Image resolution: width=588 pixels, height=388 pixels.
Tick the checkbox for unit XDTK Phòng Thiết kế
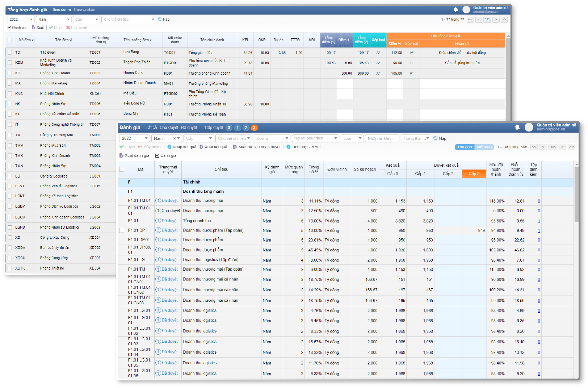[x=10, y=268]
